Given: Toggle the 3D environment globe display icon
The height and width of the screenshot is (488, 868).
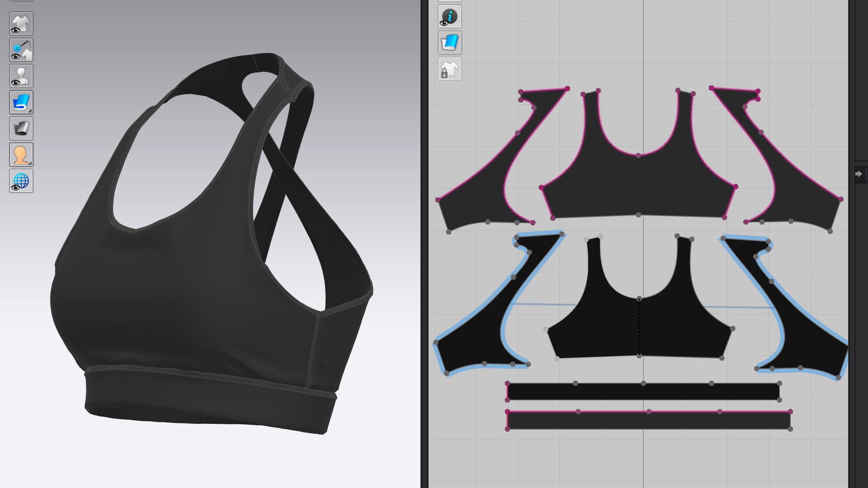Looking at the screenshot, I should [21, 181].
